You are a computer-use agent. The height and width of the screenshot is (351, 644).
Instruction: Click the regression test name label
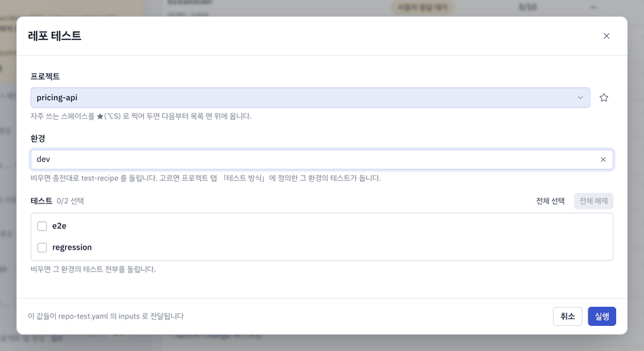(x=72, y=248)
